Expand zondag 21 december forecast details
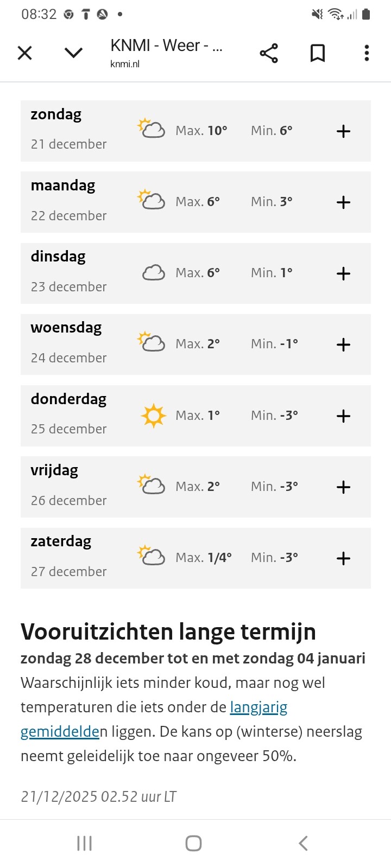 [x=343, y=131]
